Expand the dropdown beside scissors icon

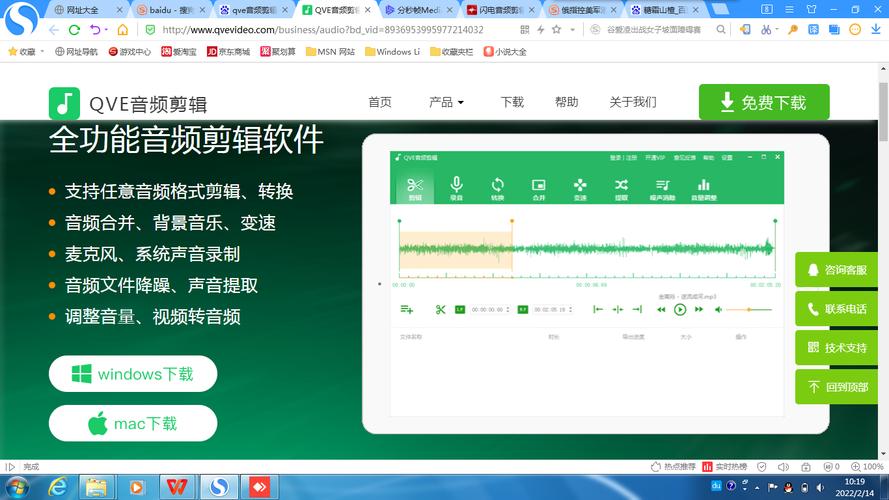pyautogui.click(x=776, y=29)
